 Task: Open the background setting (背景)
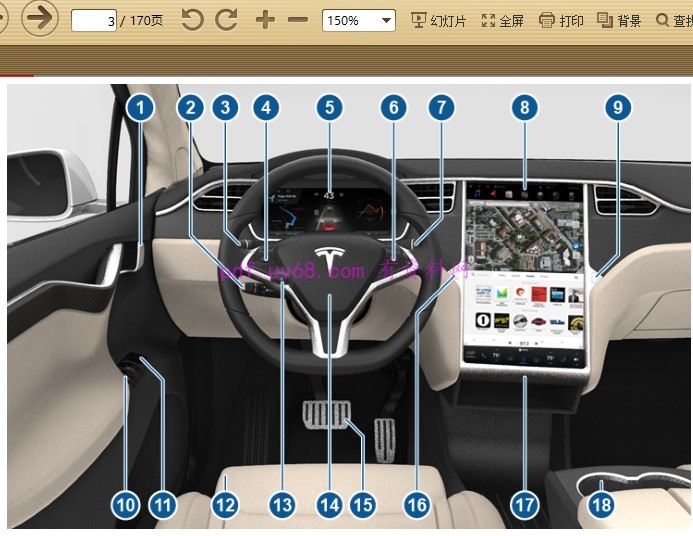[x=619, y=20]
